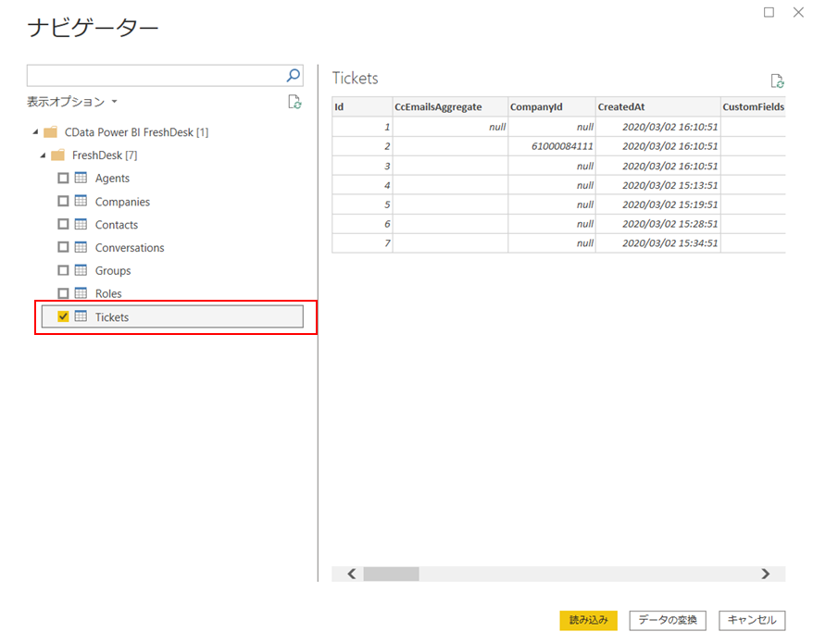Refresh the navigator tree list icon
813x644 pixels.
[x=294, y=102]
